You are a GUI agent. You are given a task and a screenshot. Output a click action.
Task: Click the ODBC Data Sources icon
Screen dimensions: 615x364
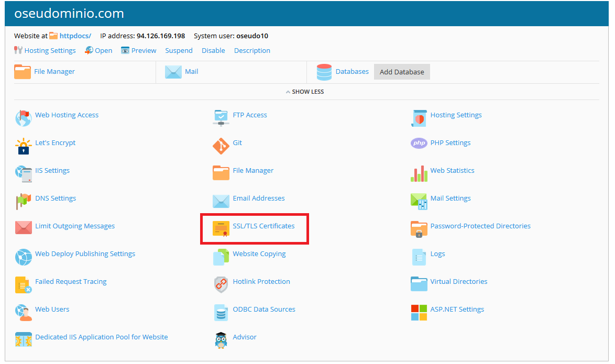pyautogui.click(x=221, y=313)
